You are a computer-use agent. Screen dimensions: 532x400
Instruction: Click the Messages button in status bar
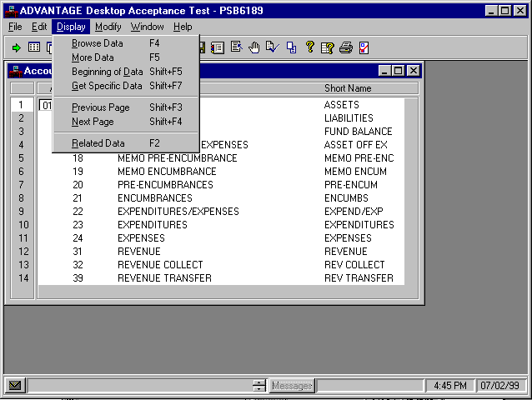tap(292, 386)
